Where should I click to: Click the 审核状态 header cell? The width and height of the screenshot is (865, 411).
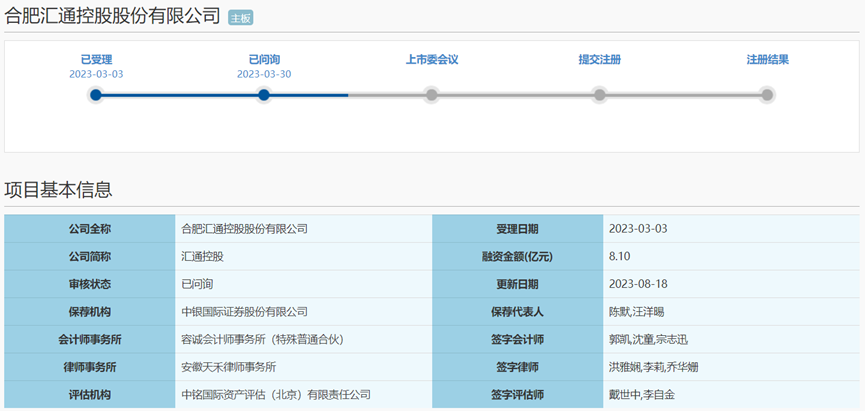[x=90, y=284]
